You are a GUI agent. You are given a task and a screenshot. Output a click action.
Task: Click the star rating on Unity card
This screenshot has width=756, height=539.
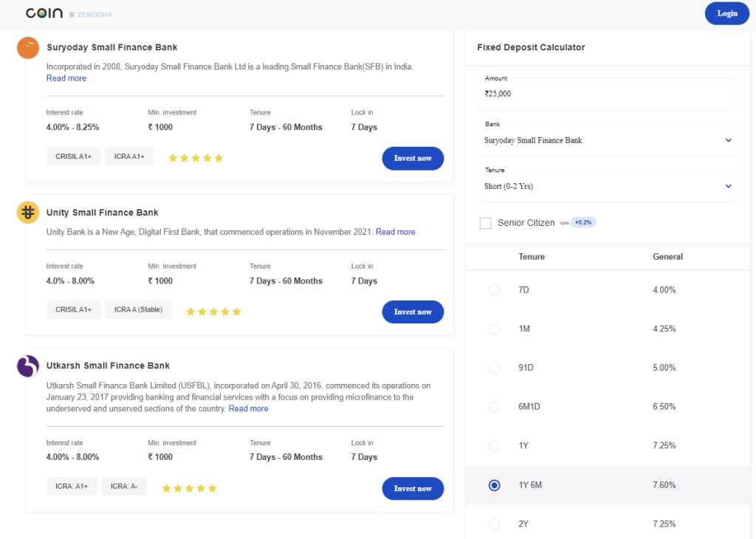pos(213,312)
